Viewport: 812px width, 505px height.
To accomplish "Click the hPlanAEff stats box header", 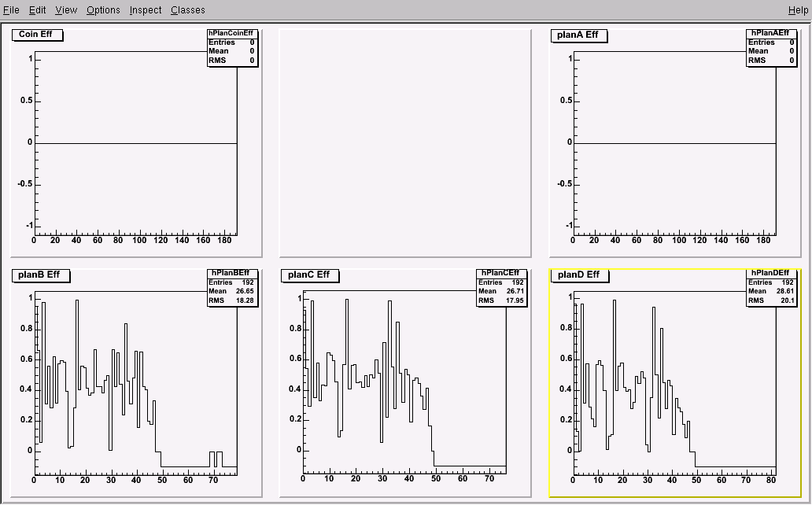I will [x=770, y=33].
